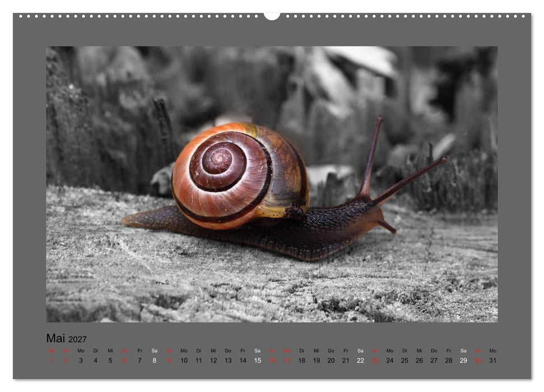Select day 13 in the date row
This screenshot has height=392, width=544.
[x=228, y=361]
